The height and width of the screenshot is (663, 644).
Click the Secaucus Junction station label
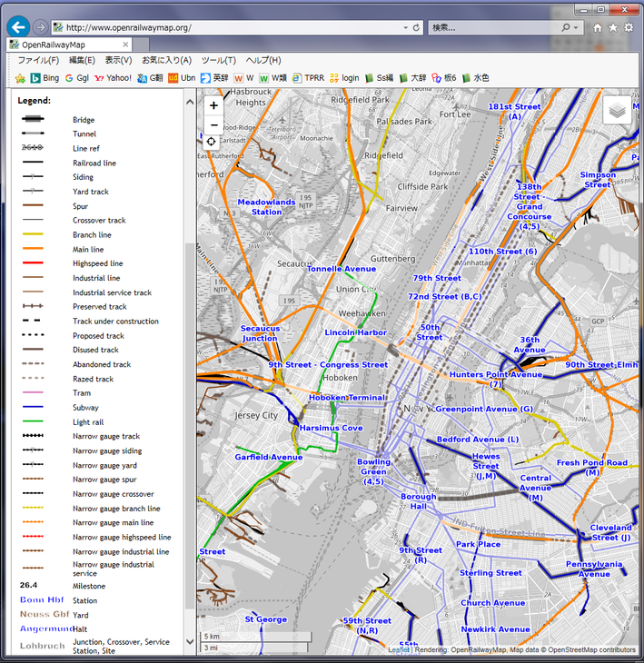[260, 333]
